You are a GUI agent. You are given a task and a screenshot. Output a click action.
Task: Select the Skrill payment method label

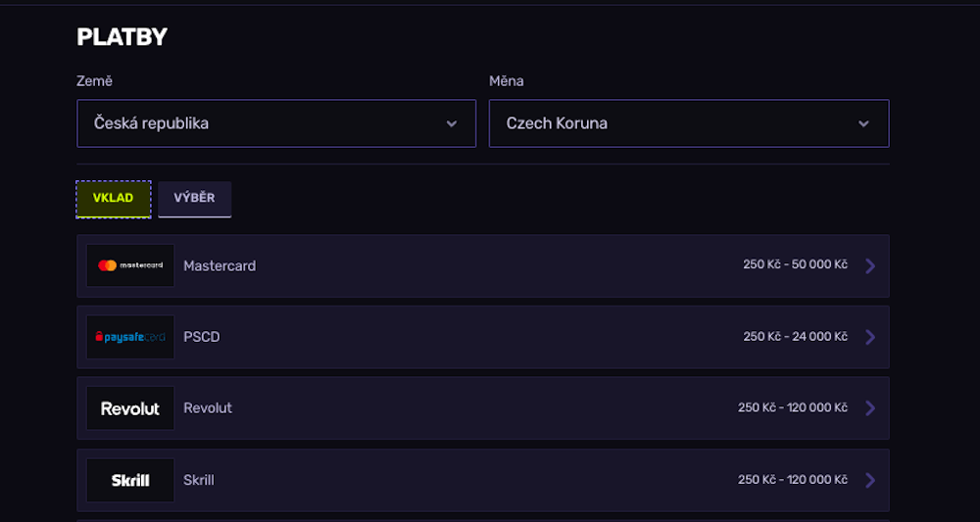tap(199, 480)
